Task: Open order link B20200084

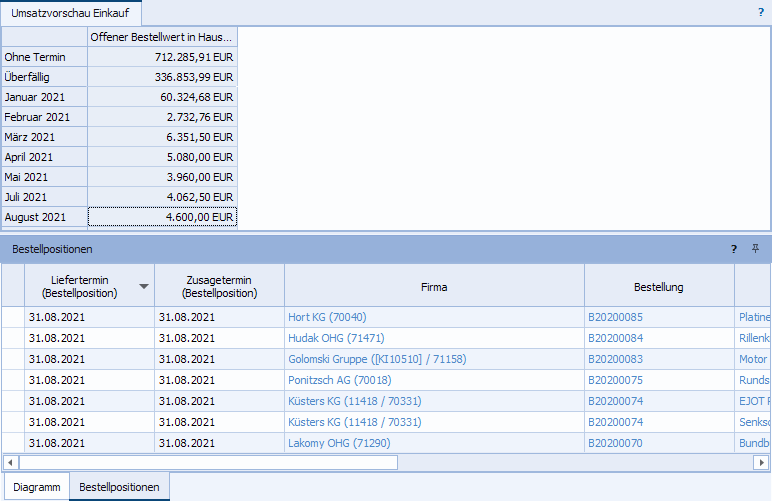Action: pos(615,338)
